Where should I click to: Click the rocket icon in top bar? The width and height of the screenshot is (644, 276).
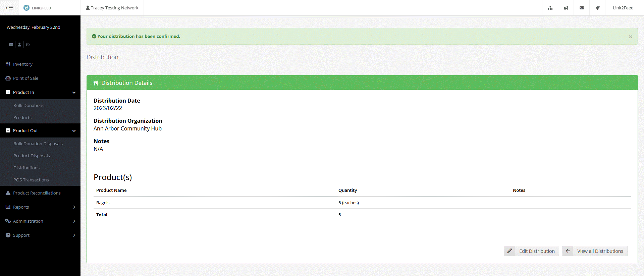tap(597, 8)
